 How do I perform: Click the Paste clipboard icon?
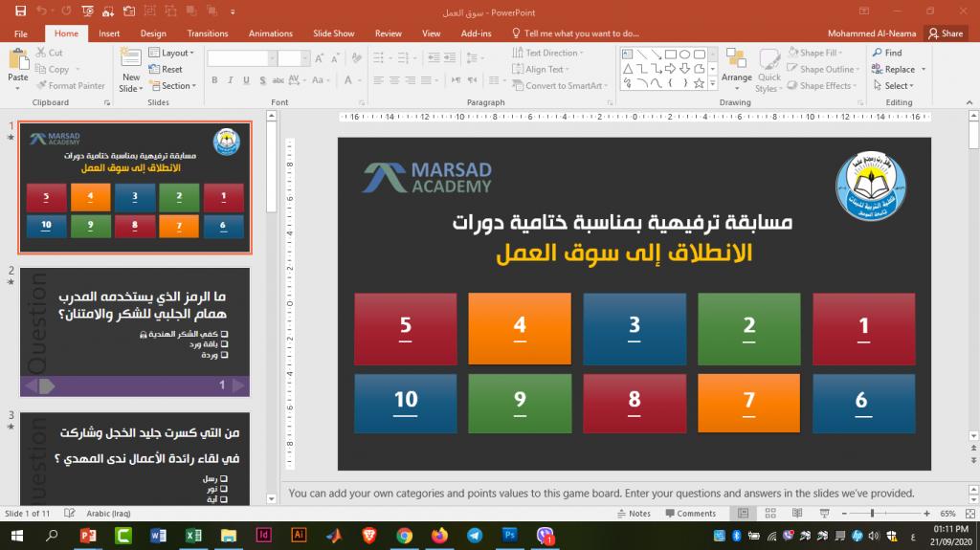pos(18,59)
